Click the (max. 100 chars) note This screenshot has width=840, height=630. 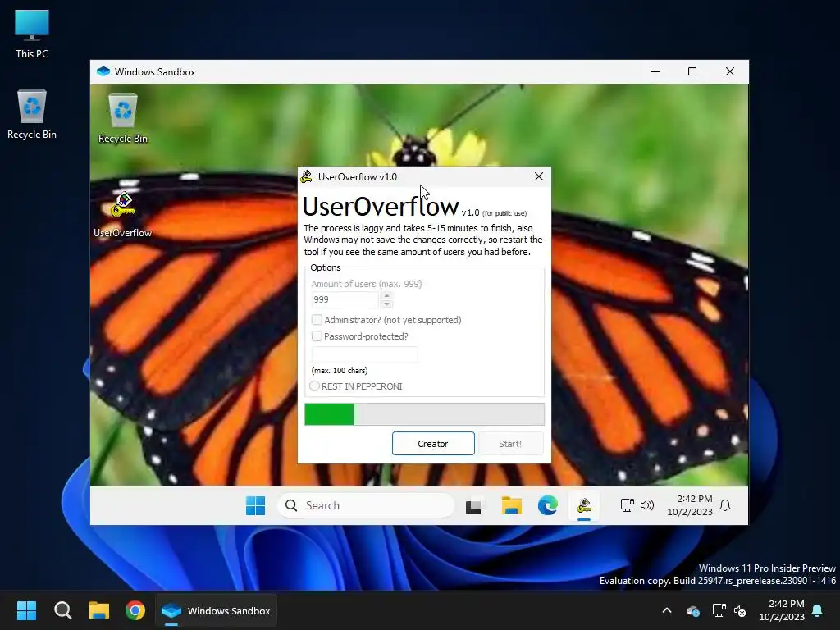click(x=339, y=370)
